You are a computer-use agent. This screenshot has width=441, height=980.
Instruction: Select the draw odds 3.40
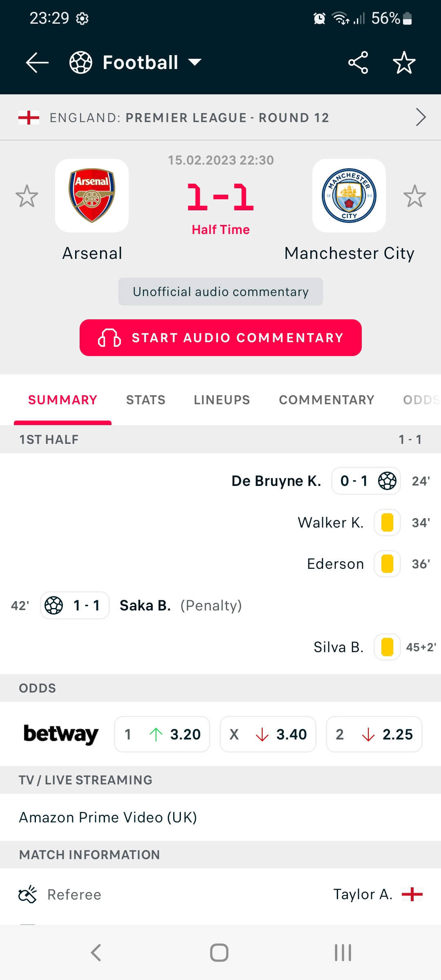click(x=268, y=734)
